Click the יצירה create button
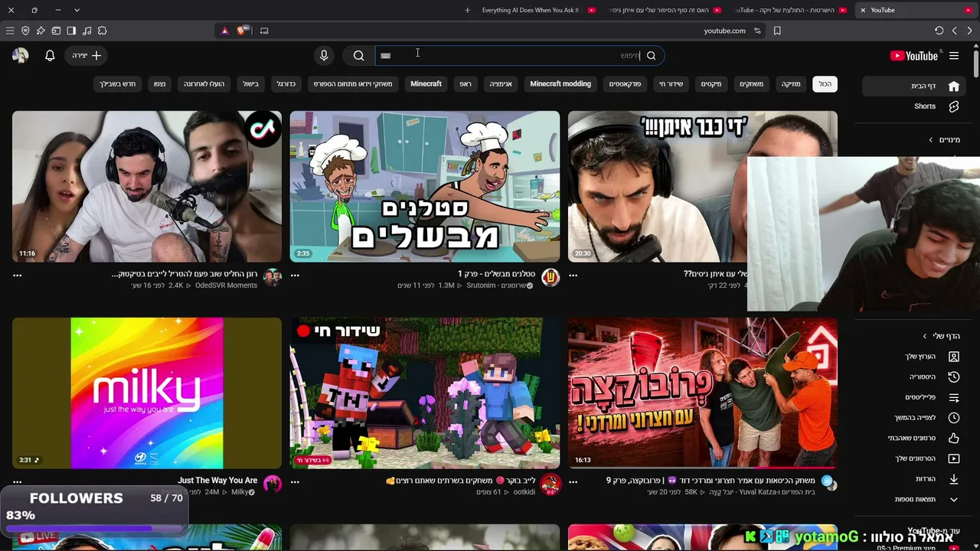980x551 pixels. click(86, 56)
